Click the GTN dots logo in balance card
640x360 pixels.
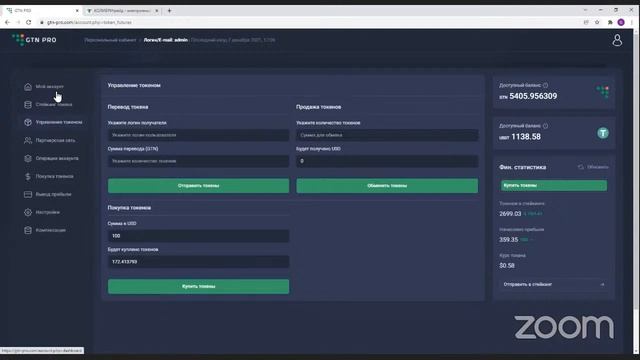pos(602,91)
